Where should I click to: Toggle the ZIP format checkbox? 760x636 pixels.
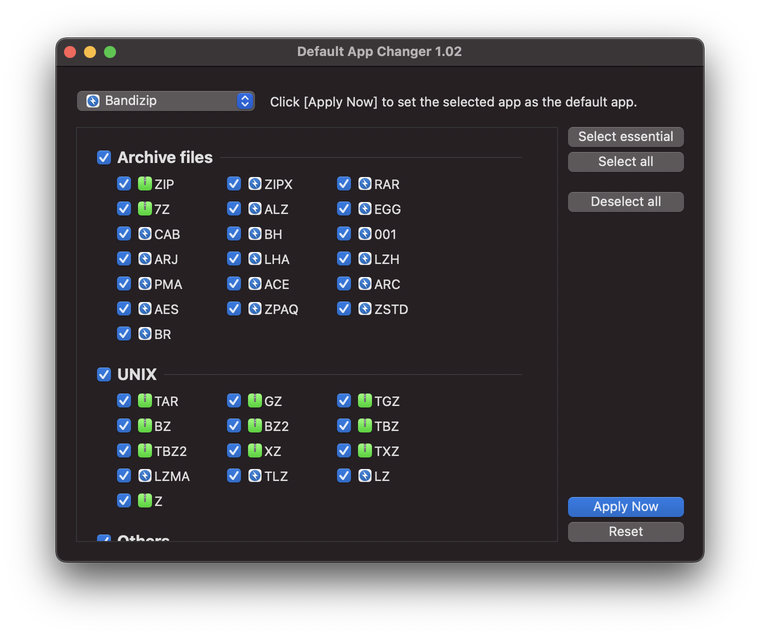124,184
